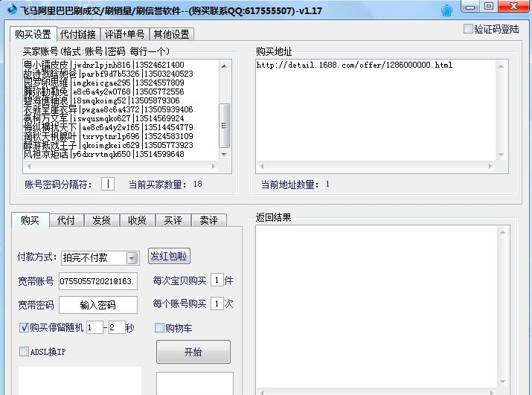This screenshot has height=395, width=532.
Task: Click buyer list scroll left arrow
Action: pos(29,166)
